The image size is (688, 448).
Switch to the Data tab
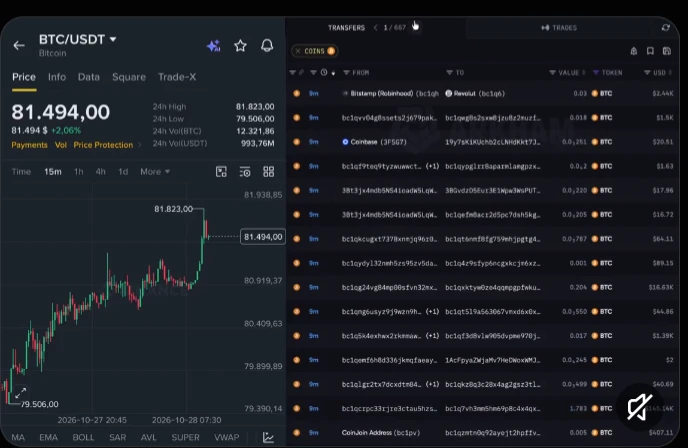89,77
